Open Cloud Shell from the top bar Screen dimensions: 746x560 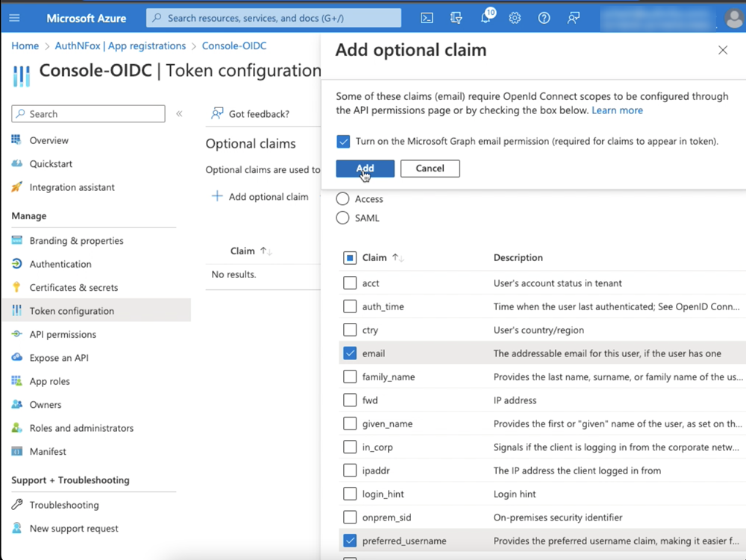pos(427,18)
